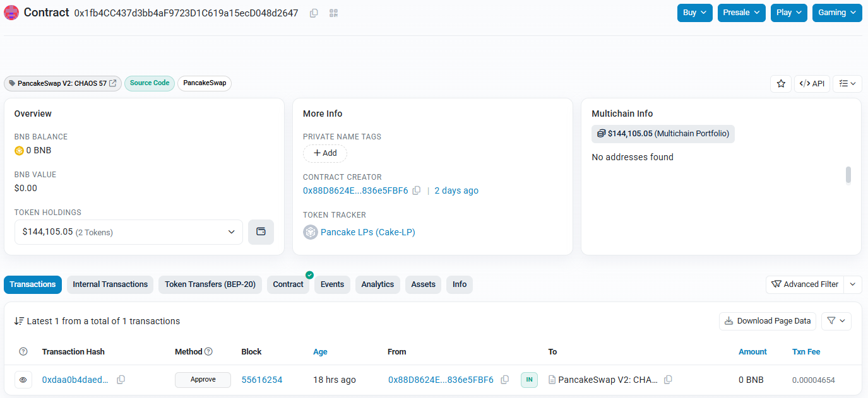Toggle the Txn Fee column header
Viewport: 868px width, 398px height.
806,352
